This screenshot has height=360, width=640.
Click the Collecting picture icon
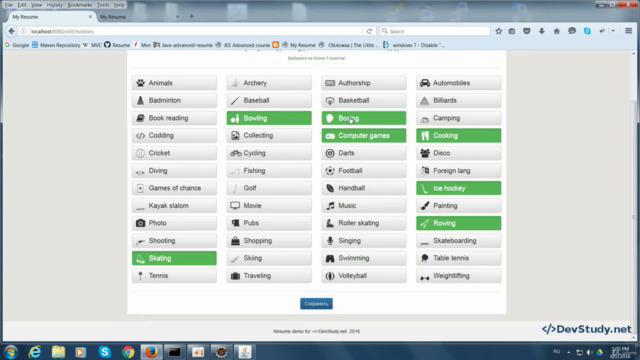235,136
